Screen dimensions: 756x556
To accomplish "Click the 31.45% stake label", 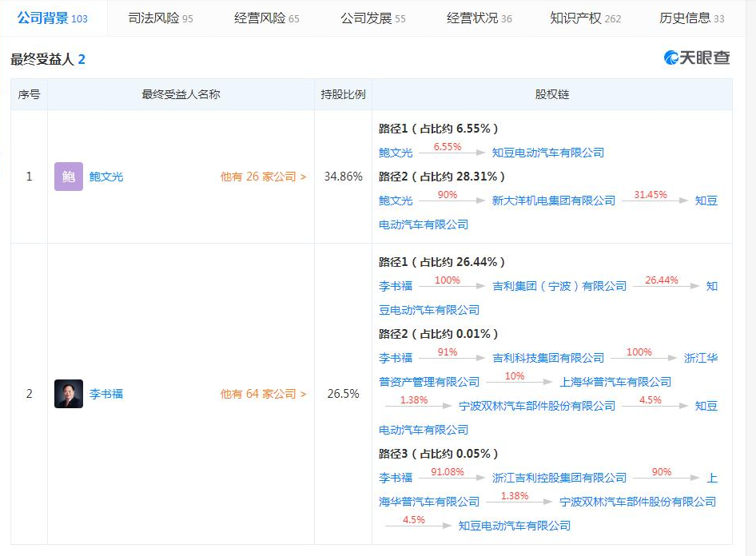I will pos(651,195).
